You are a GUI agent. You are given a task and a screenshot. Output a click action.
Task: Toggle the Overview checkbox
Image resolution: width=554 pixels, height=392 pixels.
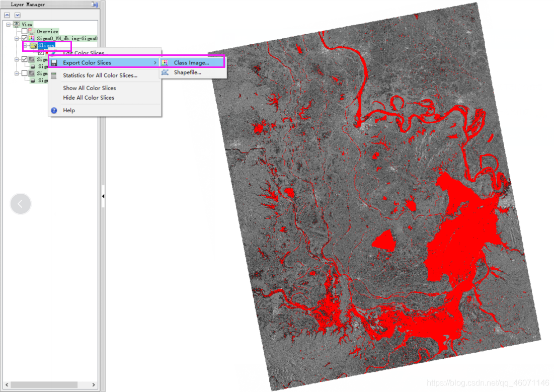coord(24,31)
